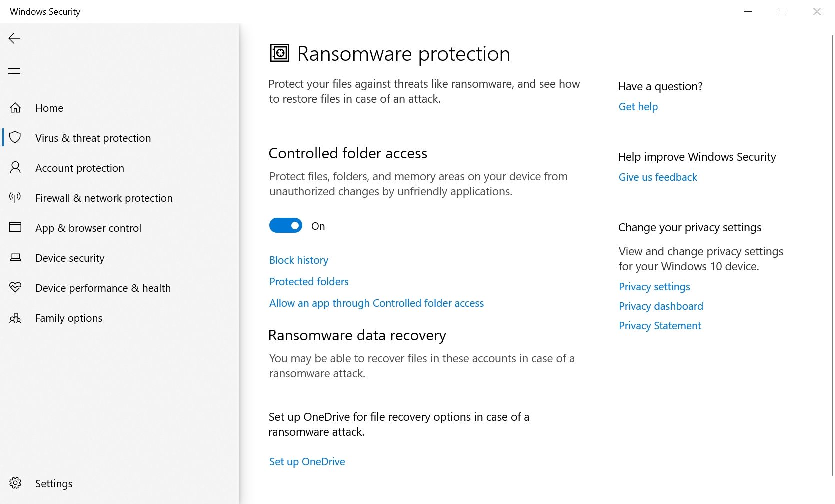Open the Block history link
Image resolution: width=835 pixels, height=504 pixels.
pyautogui.click(x=299, y=260)
